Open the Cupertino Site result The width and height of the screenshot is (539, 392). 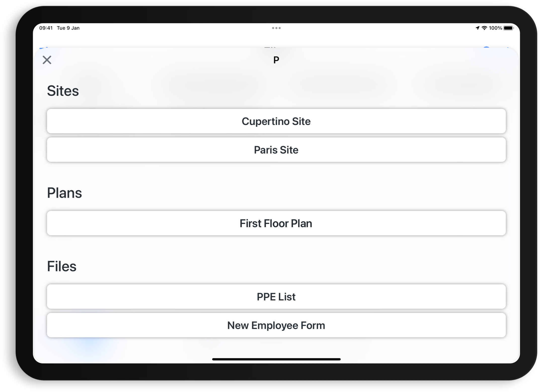click(276, 121)
